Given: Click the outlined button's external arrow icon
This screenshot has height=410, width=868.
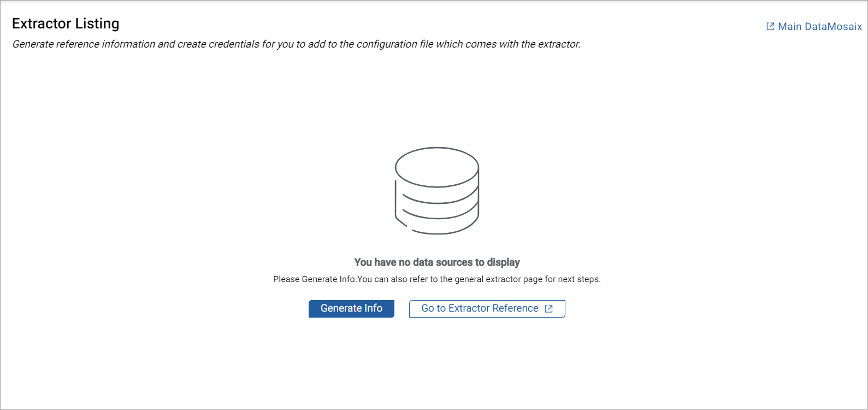Looking at the screenshot, I should point(549,309).
